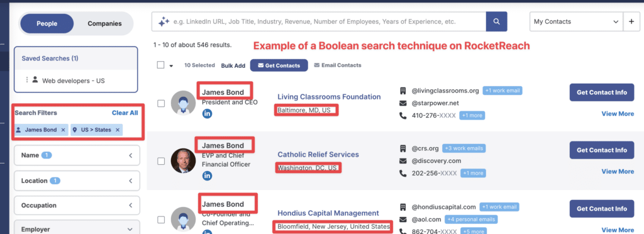This screenshot has height=234, width=644.
Task: Click phone icon next to 202-256-XXXX
Action: 403,173
